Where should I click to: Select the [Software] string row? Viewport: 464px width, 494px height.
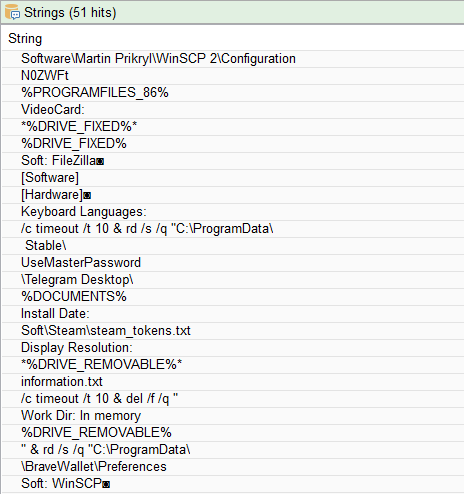coord(233,178)
